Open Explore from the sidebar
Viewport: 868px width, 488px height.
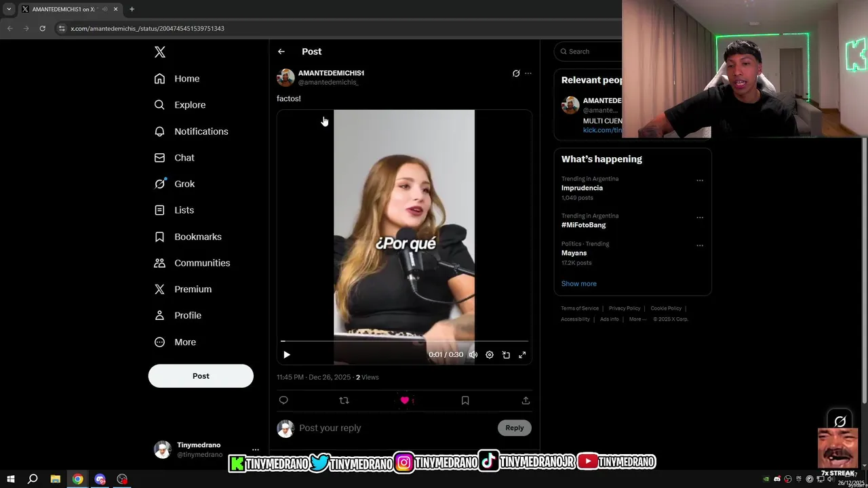point(180,105)
